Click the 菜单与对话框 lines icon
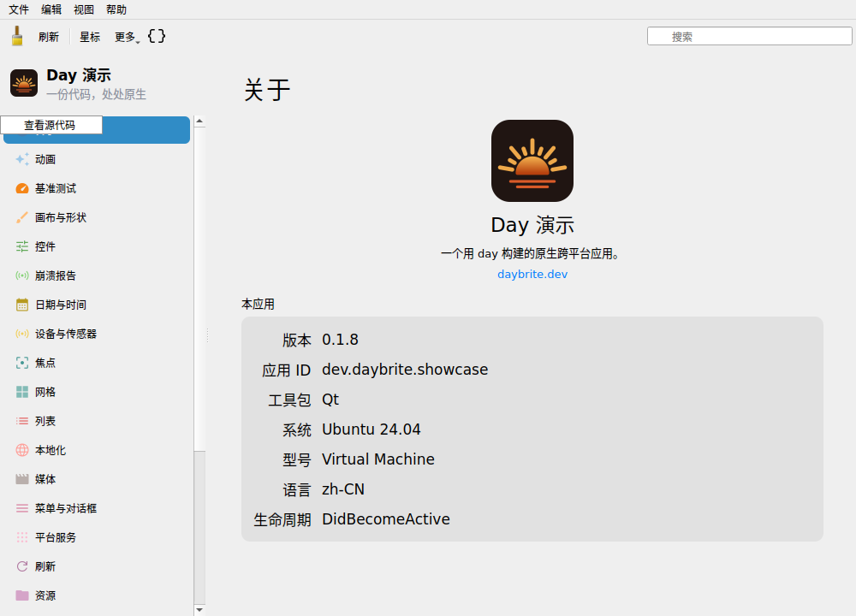The height and width of the screenshot is (616, 856). tap(22, 508)
